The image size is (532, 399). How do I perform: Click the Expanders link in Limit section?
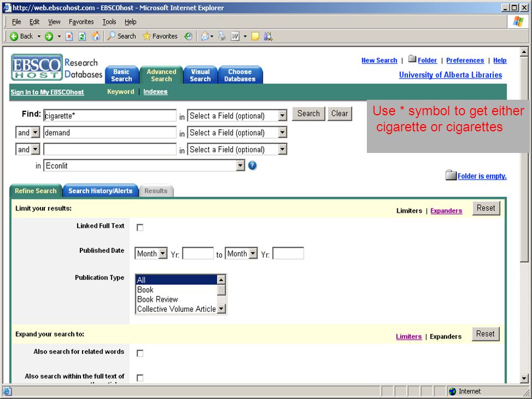point(446,211)
